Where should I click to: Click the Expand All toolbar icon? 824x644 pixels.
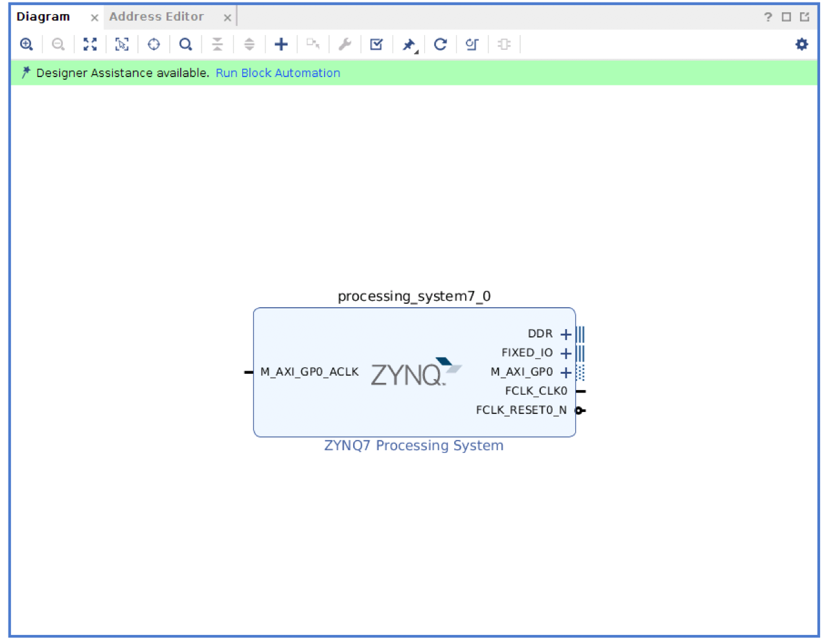click(x=249, y=44)
